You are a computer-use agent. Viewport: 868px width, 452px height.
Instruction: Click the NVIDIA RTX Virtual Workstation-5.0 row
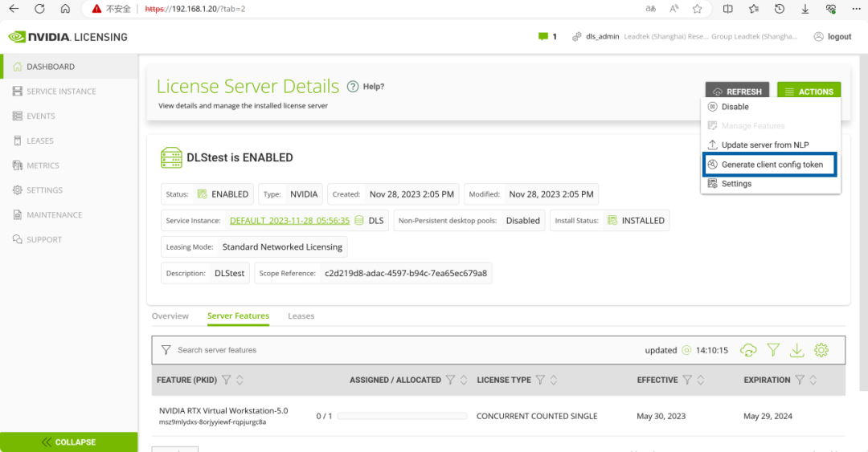pyautogui.click(x=498, y=416)
